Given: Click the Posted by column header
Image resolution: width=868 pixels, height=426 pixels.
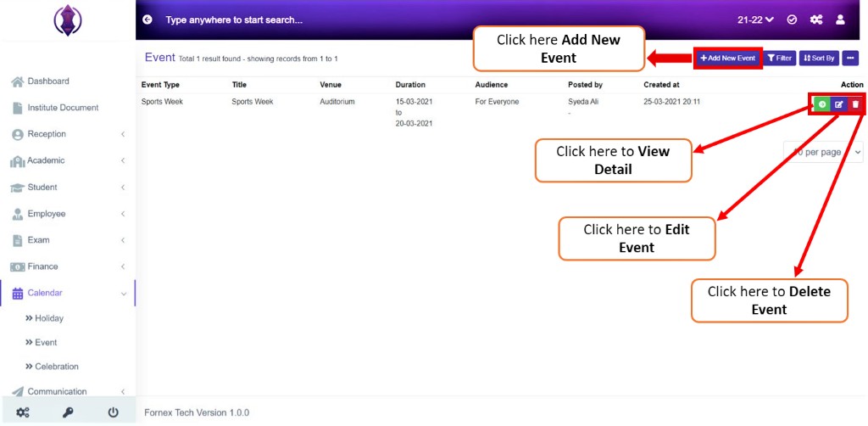Looking at the screenshot, I should [585, 86].
